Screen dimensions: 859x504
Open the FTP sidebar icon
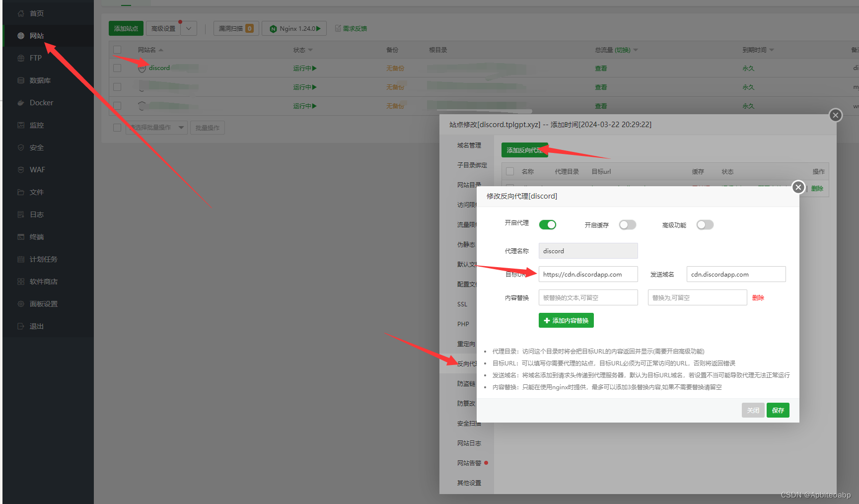(x=21, y=58)
